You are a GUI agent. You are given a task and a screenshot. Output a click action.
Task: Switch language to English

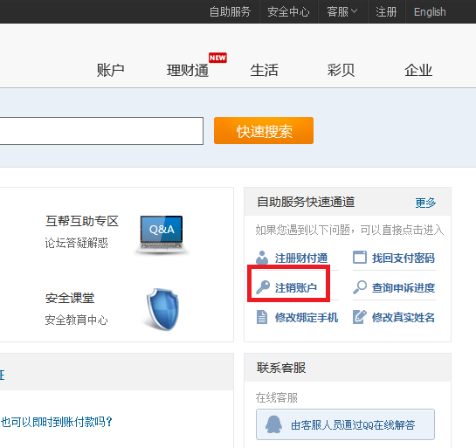(430, 12)
